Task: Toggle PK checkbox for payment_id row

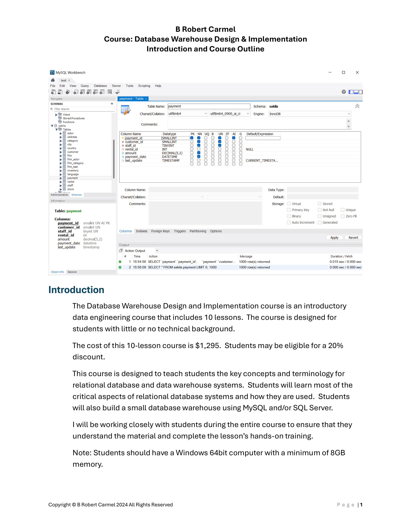Action: tap(192, 138)
